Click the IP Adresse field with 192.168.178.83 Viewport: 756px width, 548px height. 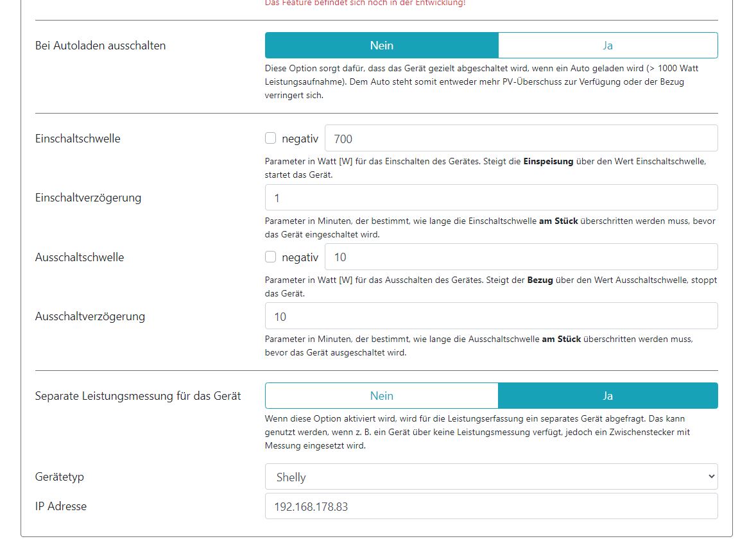click(491, 506)
